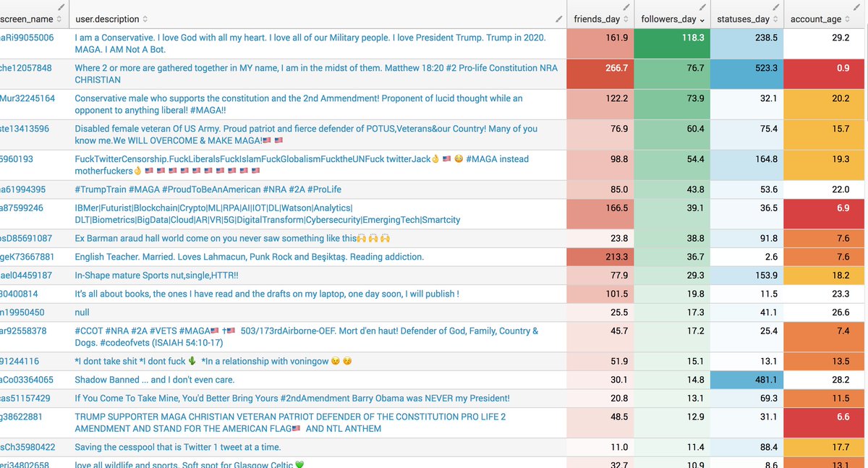Click the edit pencil above the account_age column
This screenshot has width=868, height=468.
pyautogui.click(x=855, y=8)
